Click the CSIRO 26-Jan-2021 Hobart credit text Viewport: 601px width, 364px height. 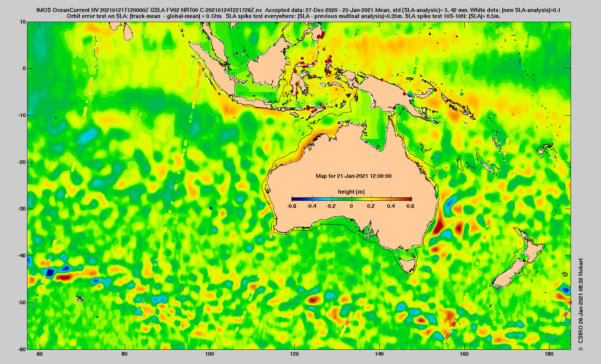581,304
